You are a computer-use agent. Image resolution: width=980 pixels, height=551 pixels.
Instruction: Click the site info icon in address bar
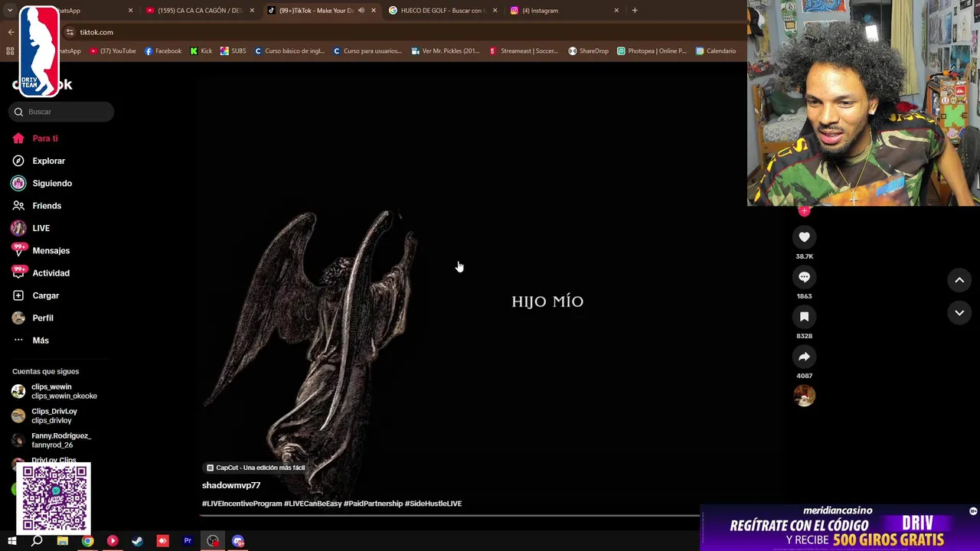point(70,32)
